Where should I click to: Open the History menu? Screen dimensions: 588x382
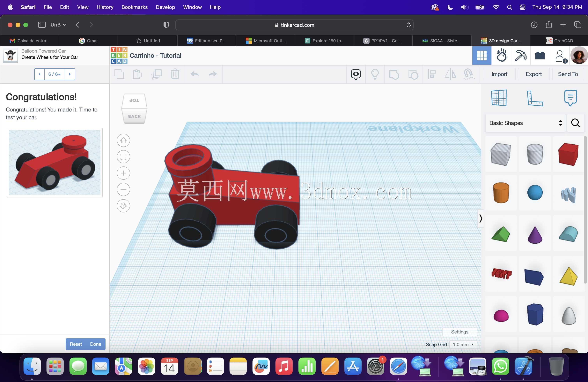pyautogui.click(x=105, y=7)
